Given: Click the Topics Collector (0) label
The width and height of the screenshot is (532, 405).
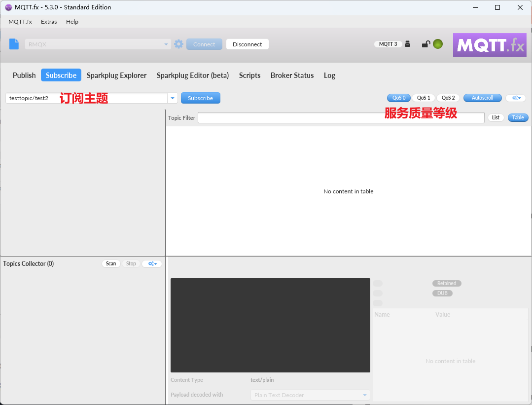Looking at the screenshot, I should click(29, 263).
